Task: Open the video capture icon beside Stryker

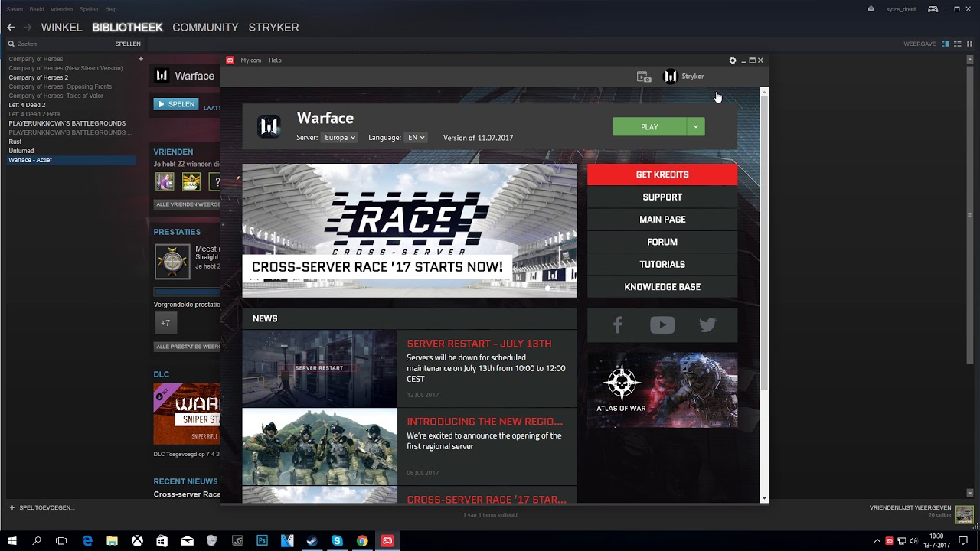Action: [644, 77]
